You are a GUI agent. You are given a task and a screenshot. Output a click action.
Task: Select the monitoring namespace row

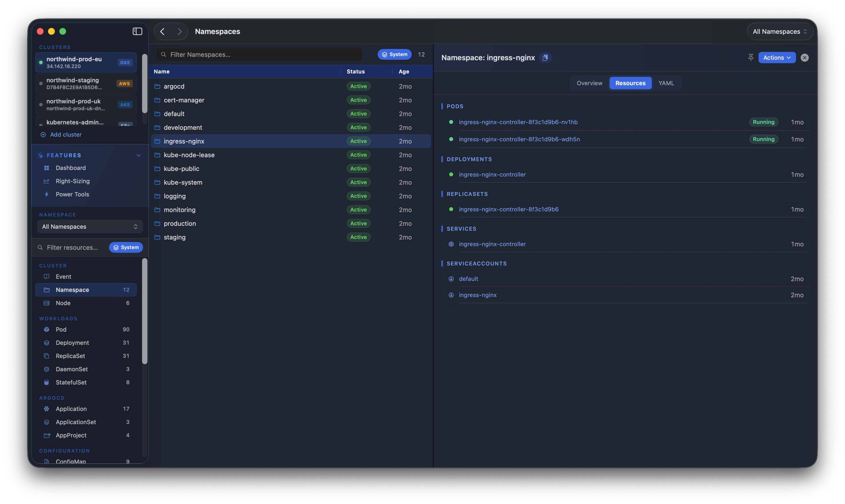pyautogui.click(x=291, y=209)
